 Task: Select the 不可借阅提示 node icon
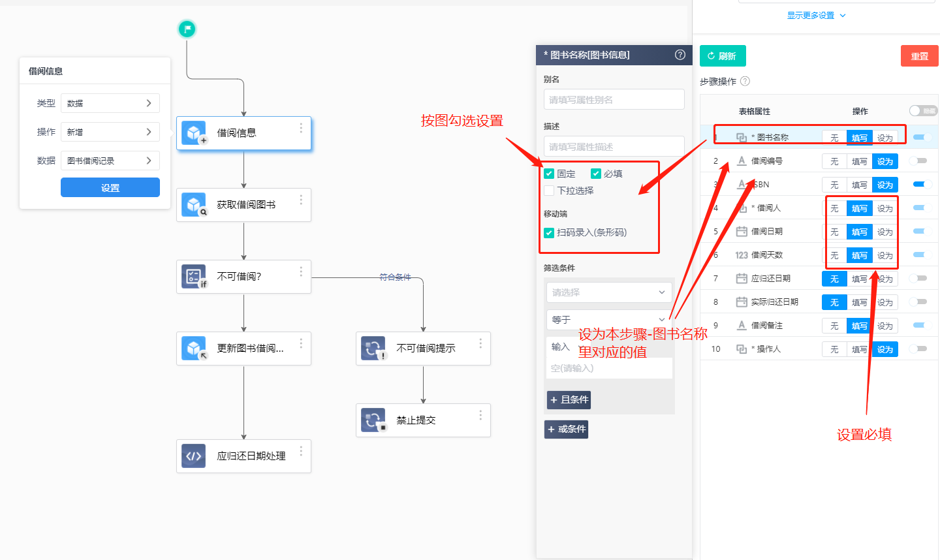tap(373, 348)
